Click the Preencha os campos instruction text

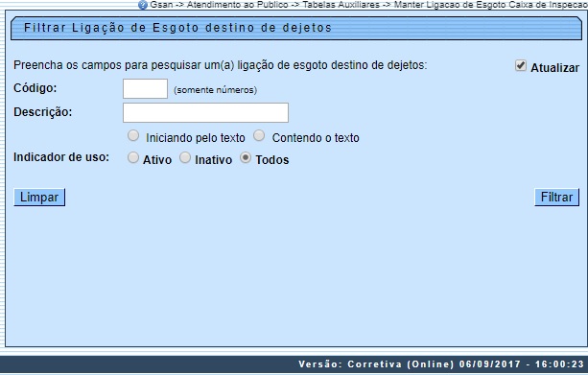[x=220, y=65]
